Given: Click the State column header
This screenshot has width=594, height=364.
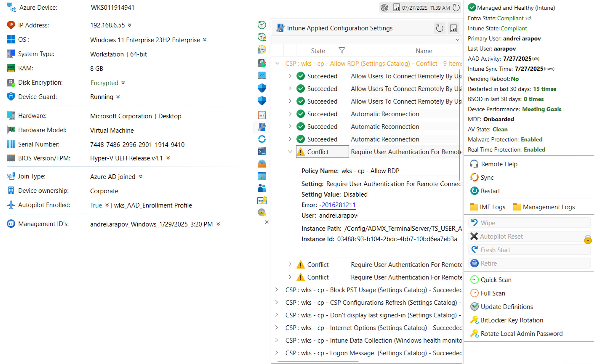Looking at the screenshot, I should coord(318,51).
